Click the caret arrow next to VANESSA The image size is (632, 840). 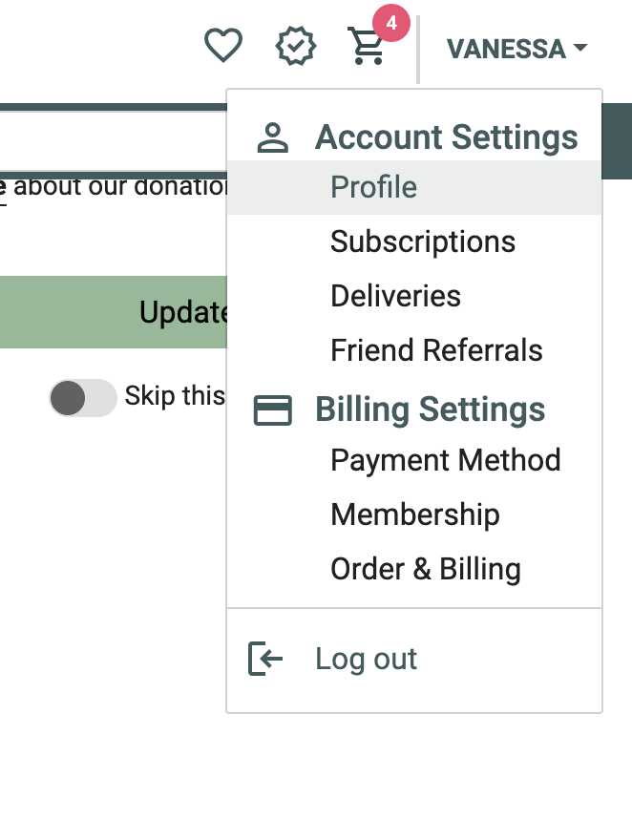[580, 48]
